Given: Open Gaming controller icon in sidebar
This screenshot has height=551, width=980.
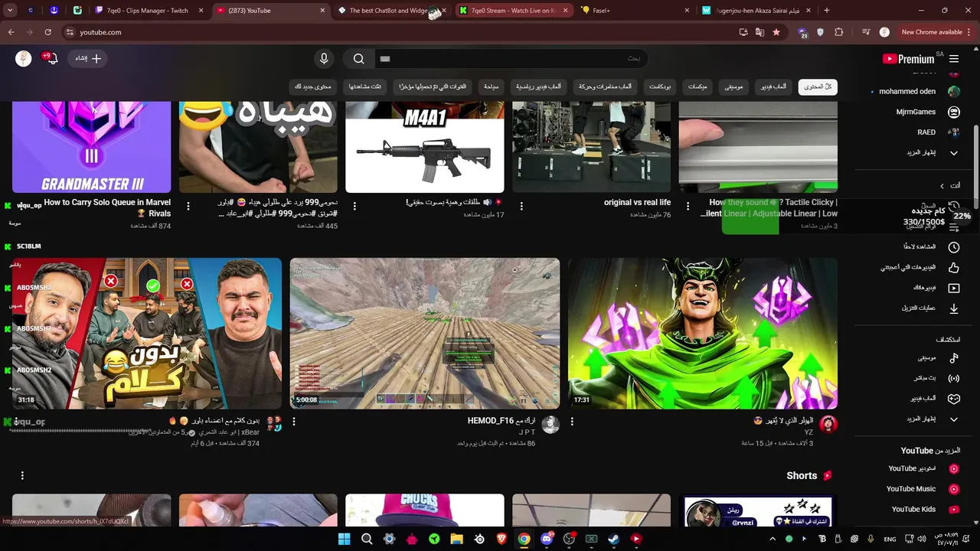Looking at the screenshot, I should click(x=954, y=399).
